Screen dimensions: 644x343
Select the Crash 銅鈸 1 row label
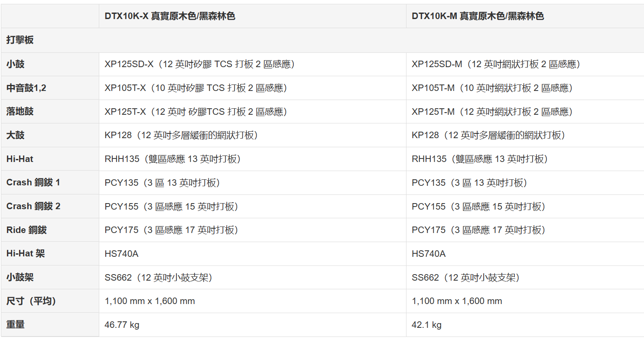pyautogui.click(x=33, y=182)
